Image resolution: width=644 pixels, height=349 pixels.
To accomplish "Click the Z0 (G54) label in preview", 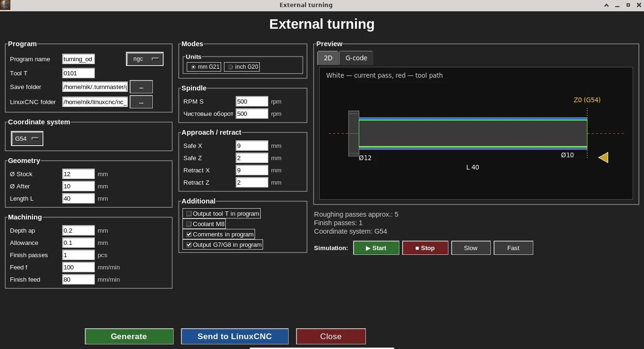I will tap(587, 100).
